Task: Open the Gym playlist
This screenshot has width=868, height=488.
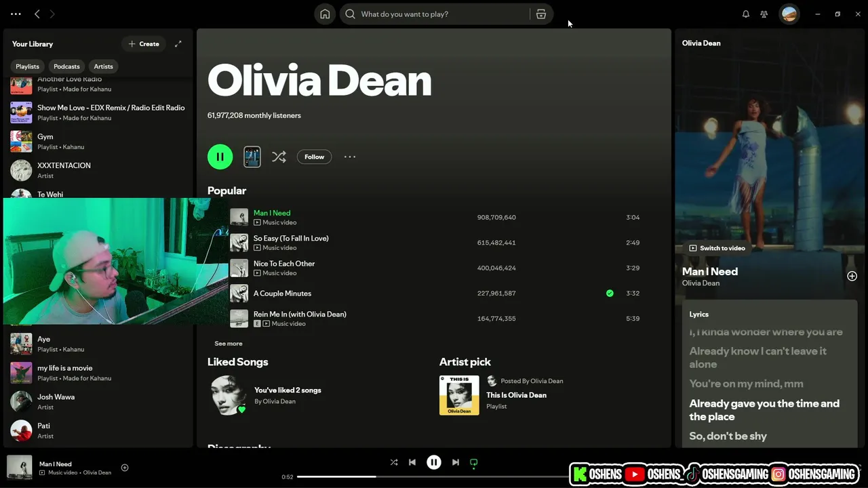Action: click(x=98, y=141)
